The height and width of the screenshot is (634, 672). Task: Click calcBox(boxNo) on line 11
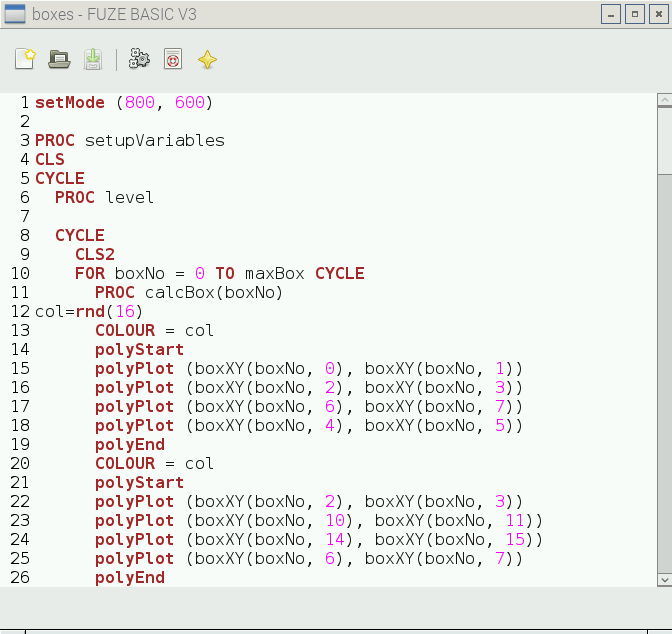pyautogui.click(x=214, y=293)
